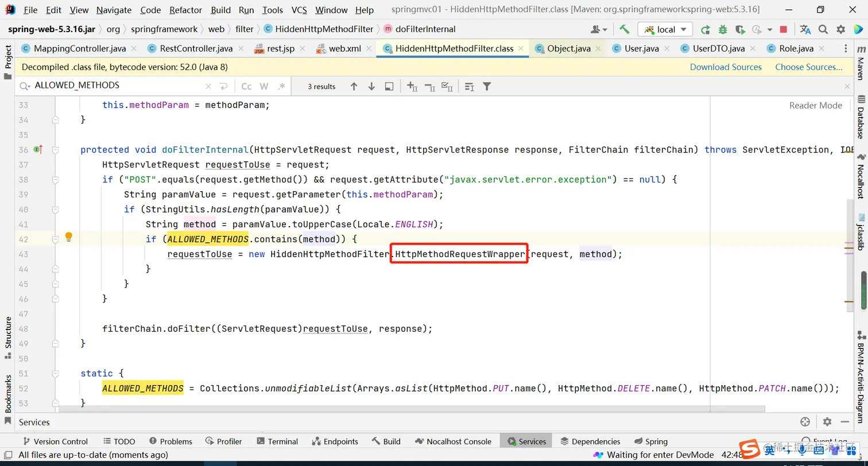Open the Navigate menu
Image resolution: width=868 pixels, height=466 pixels.
(114, 10)
